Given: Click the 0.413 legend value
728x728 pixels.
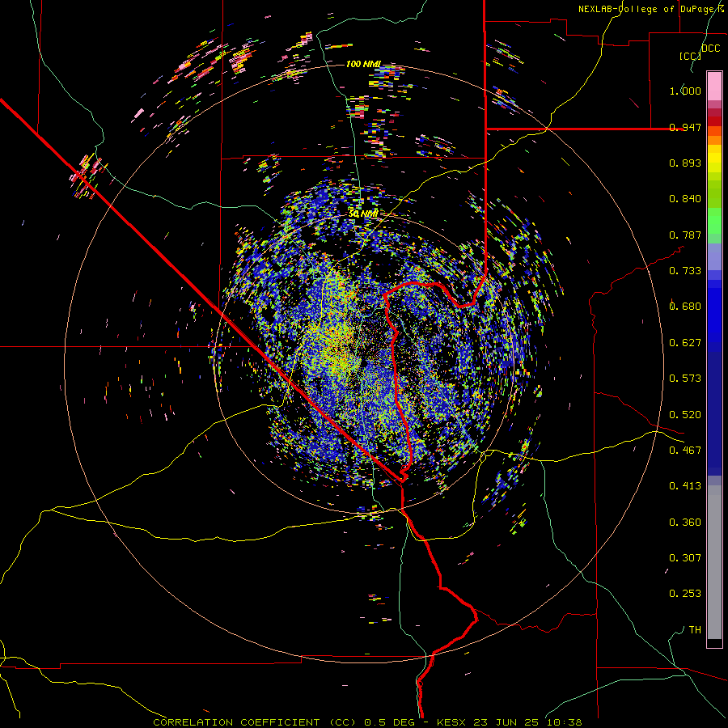Looking at the screenshot, I should pos(685,486).
